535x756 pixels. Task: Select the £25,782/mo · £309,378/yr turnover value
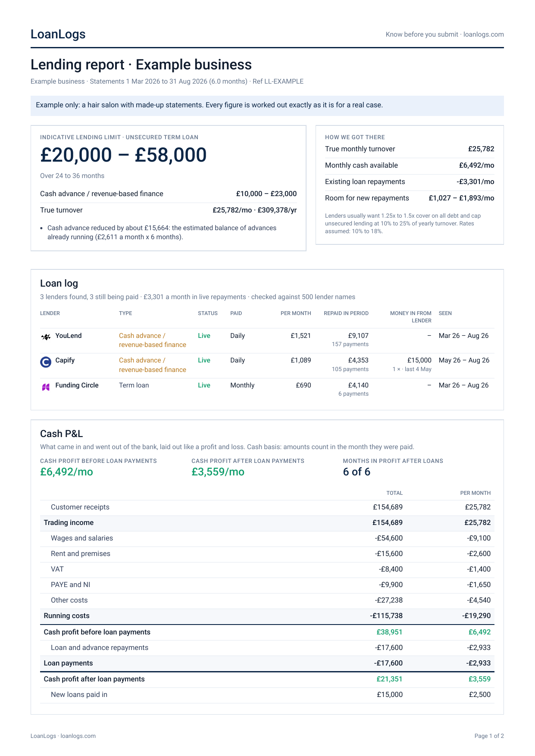pyautogui.click(x=254, y=210)
